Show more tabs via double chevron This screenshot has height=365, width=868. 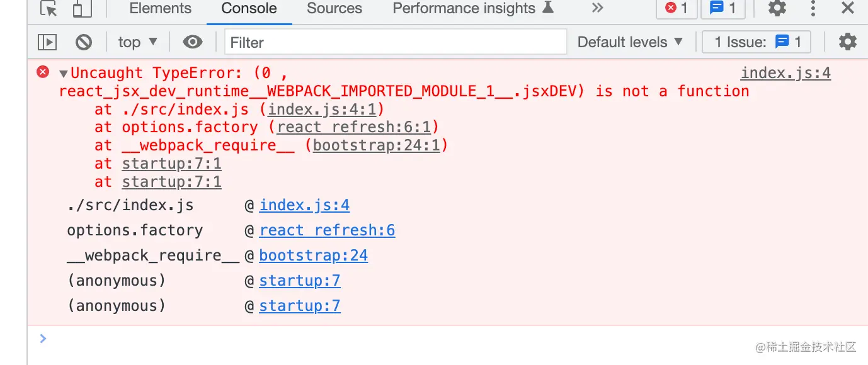click(x=598, y=8)
